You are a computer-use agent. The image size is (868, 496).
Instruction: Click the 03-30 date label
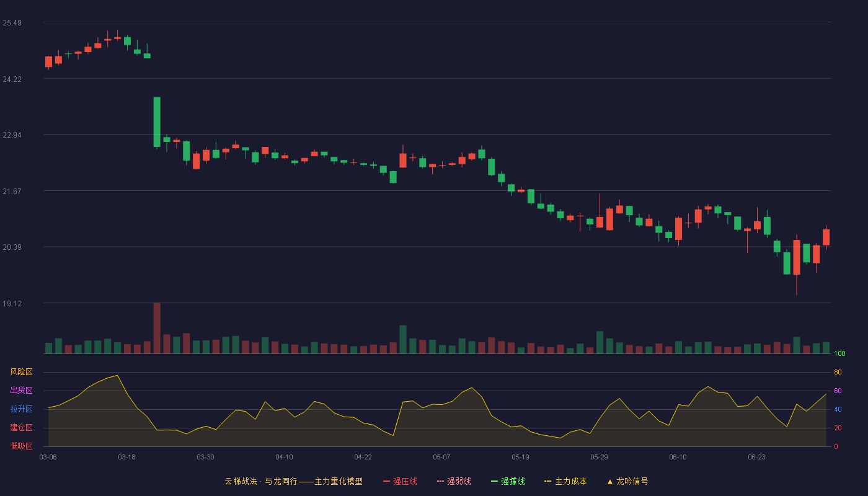[205, 457]
